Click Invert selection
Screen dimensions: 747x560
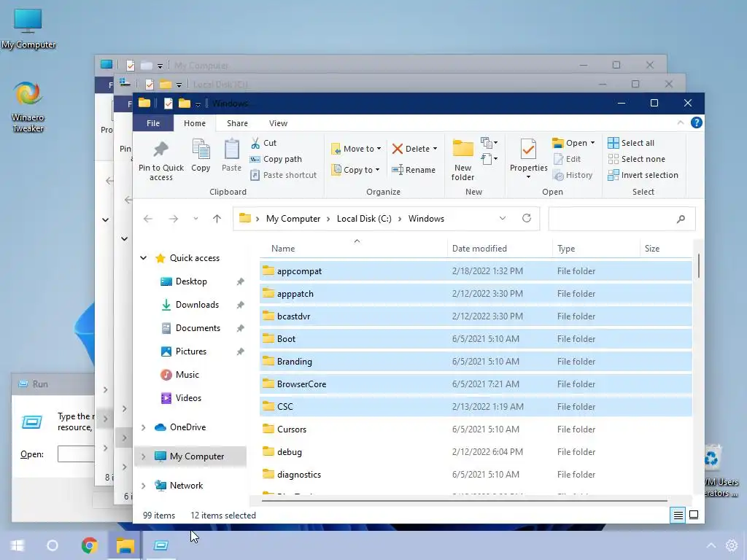pyautogui.click(x=643, y=175)
